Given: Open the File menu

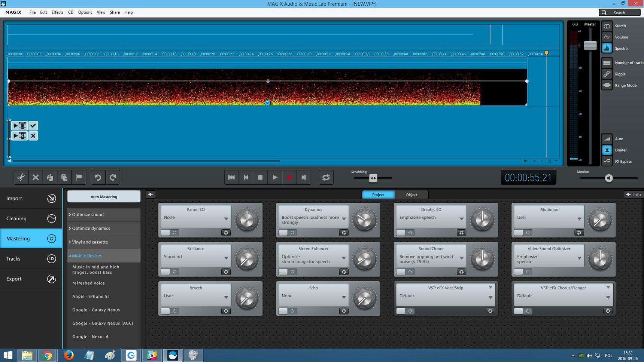Looking at the screenshot, I should (33, 12).
